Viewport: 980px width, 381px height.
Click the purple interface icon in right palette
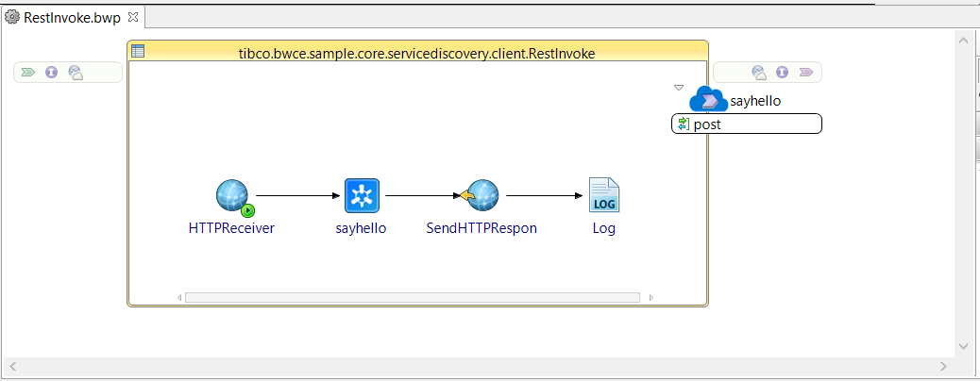(x=782, y=73)
